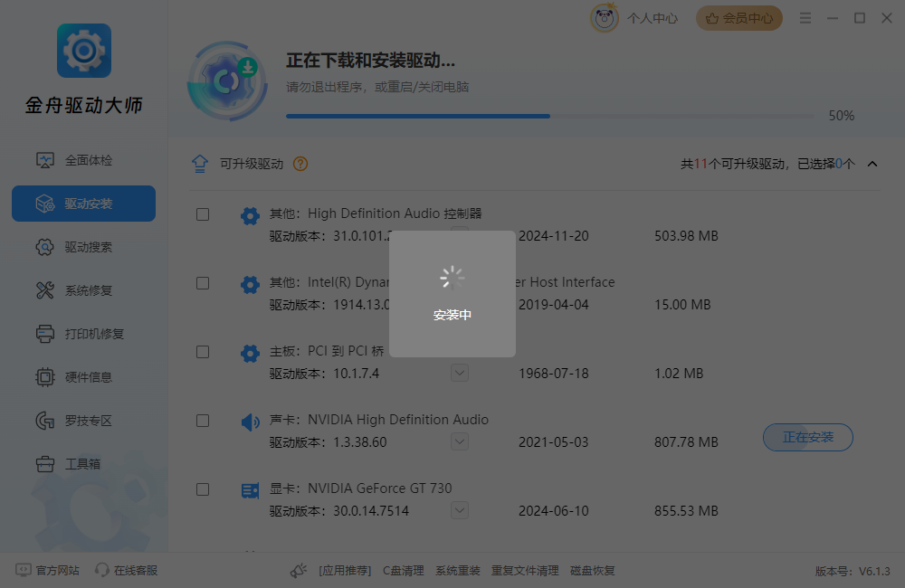Click the 50% installation progress bar

click(550, 116)
